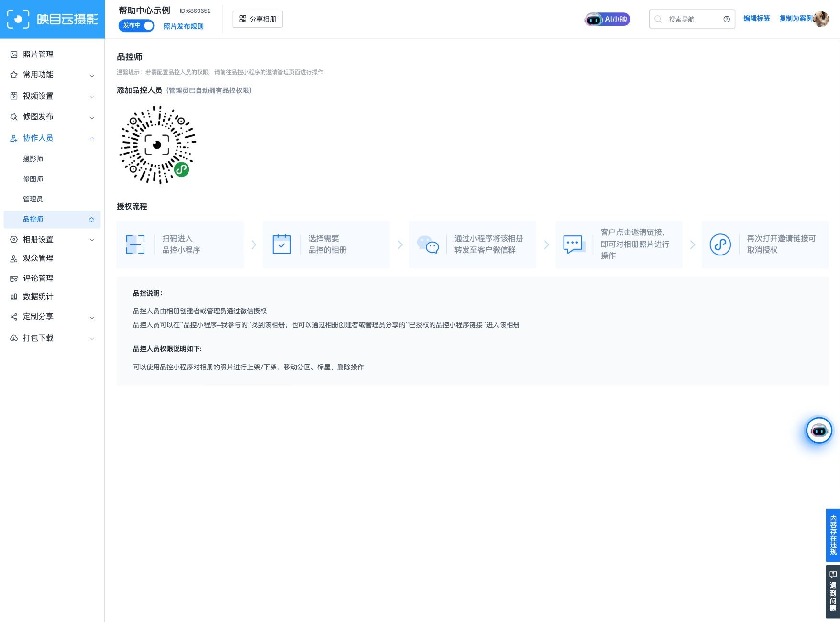Image resolution: width=840 pixels, height=622 pixels.
Task: Click the WeChat icon in 转发 step
Action: click(428, 244)
